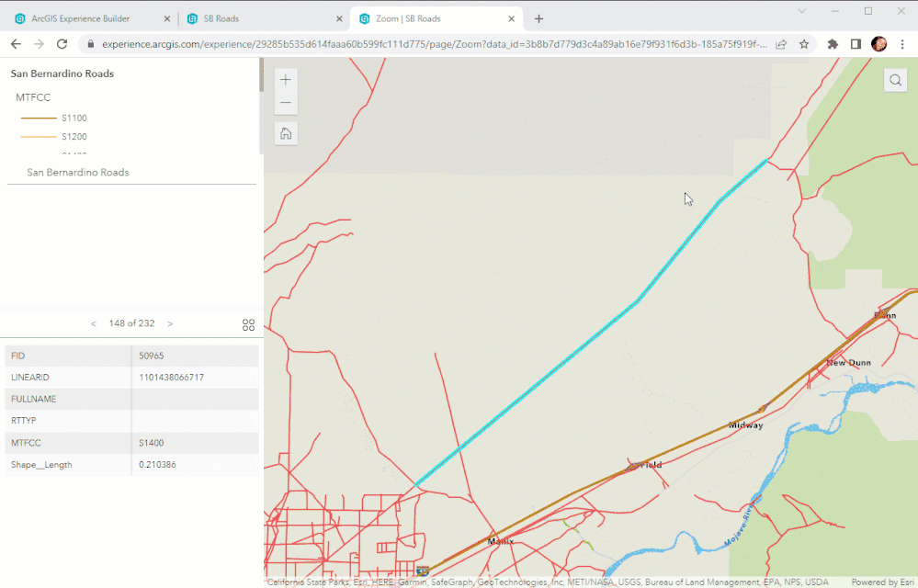Bookmark this page with star

pyautogui.click(x=804, y=44)
